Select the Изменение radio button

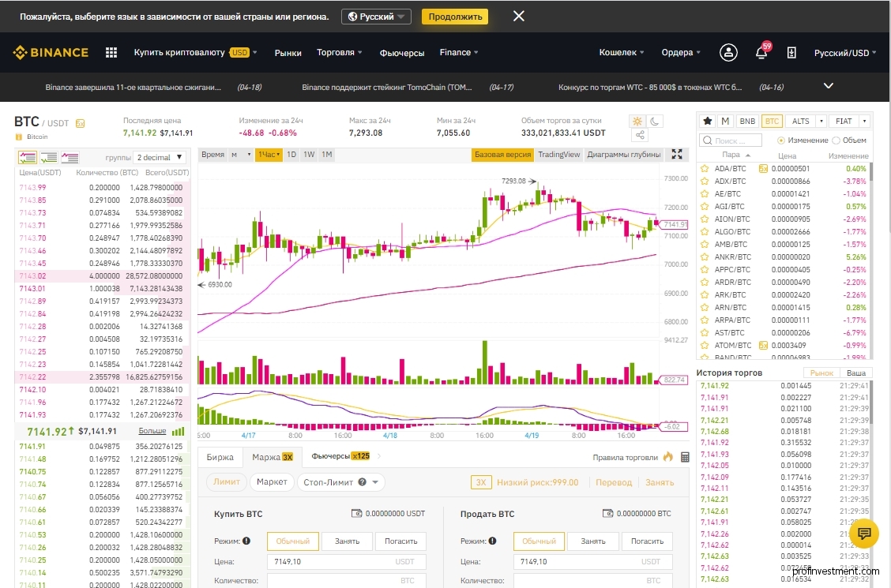(x=780, y=140)
